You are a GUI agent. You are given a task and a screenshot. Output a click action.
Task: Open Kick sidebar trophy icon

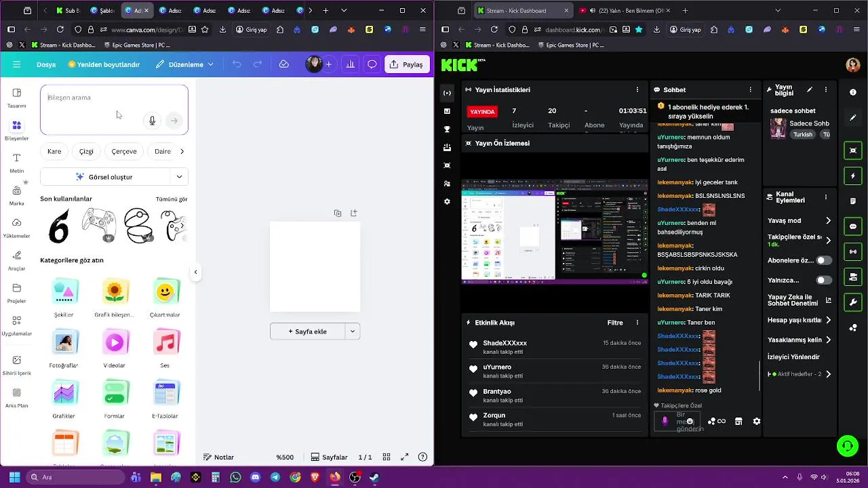[447, 129]
